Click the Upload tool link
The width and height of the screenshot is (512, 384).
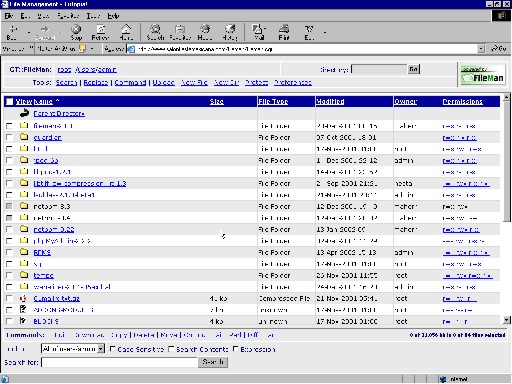tap(164, 82)
